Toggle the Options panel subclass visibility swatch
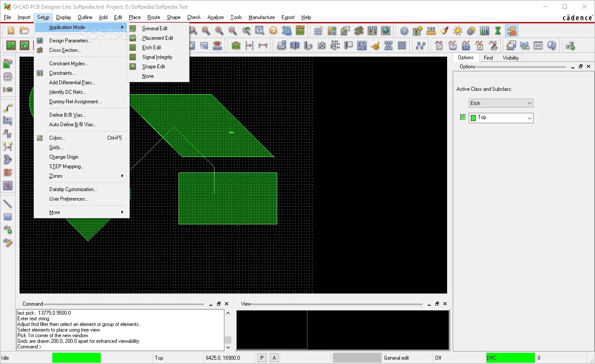Image resolution: width=595 pixels, height=364 pixels. (x=462, y=117)
